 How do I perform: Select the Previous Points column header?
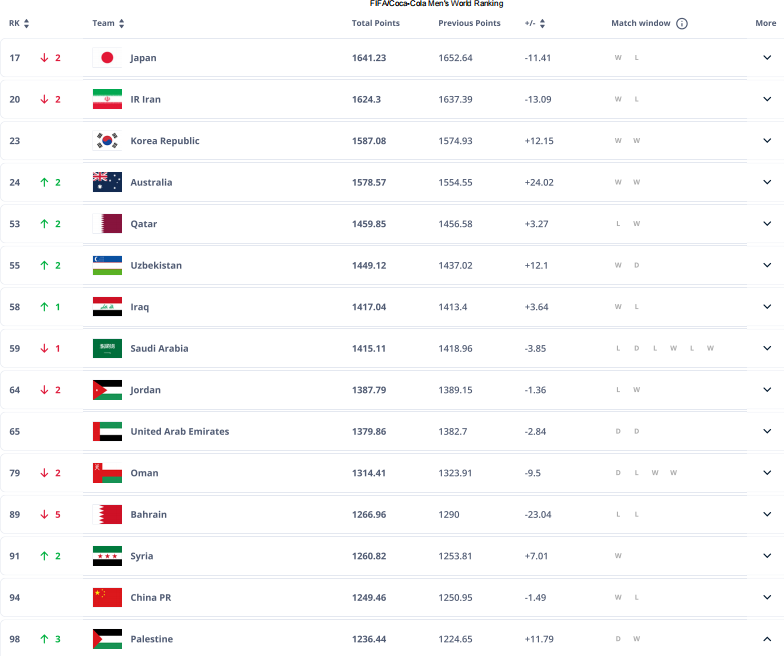point(469,24)
